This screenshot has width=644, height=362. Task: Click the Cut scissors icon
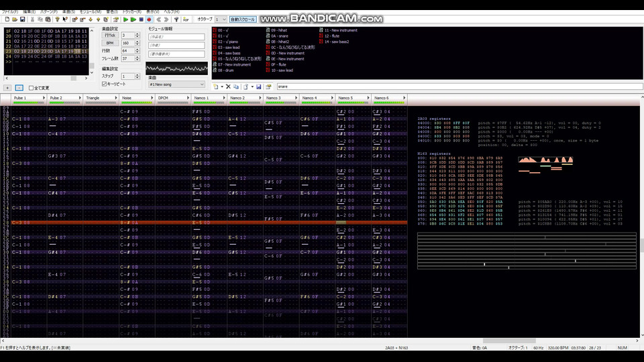(32, 19)
